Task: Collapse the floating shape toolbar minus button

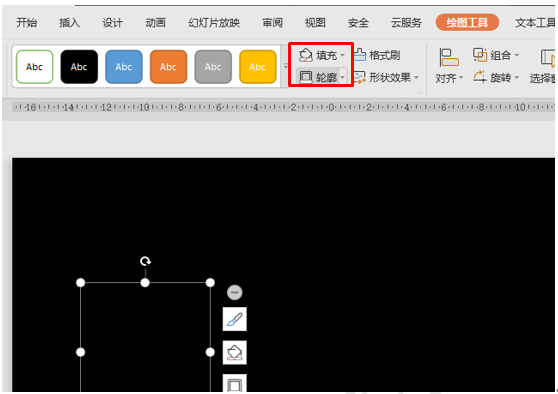Action: (235, 292)
